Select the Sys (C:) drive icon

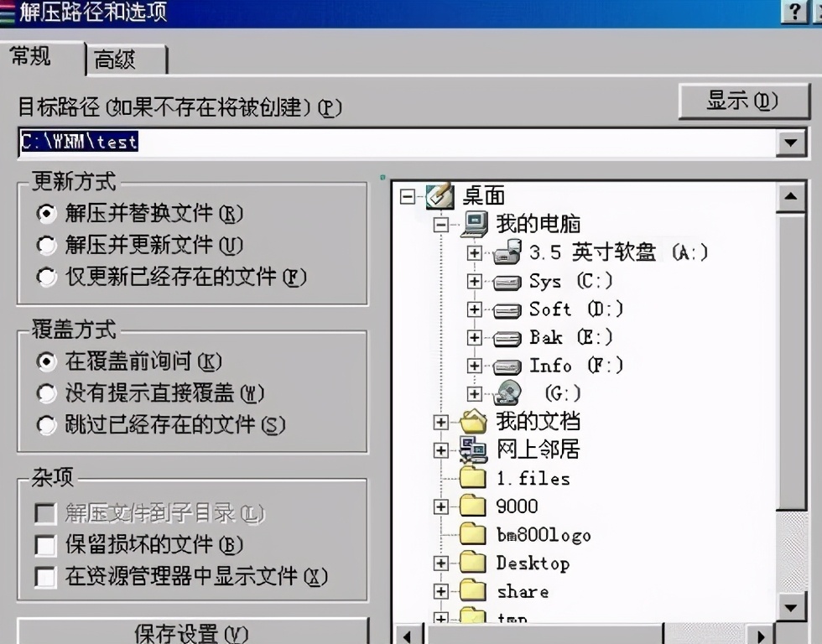[507, 283]
